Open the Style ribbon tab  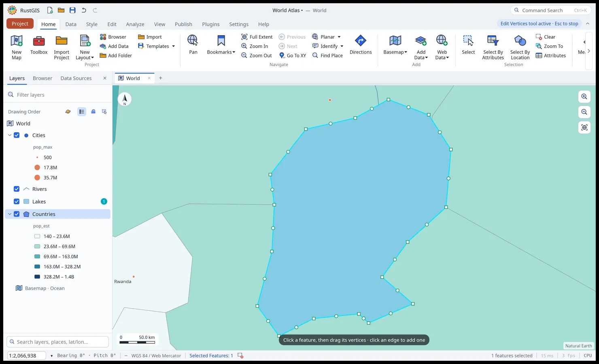click(92, 24)
